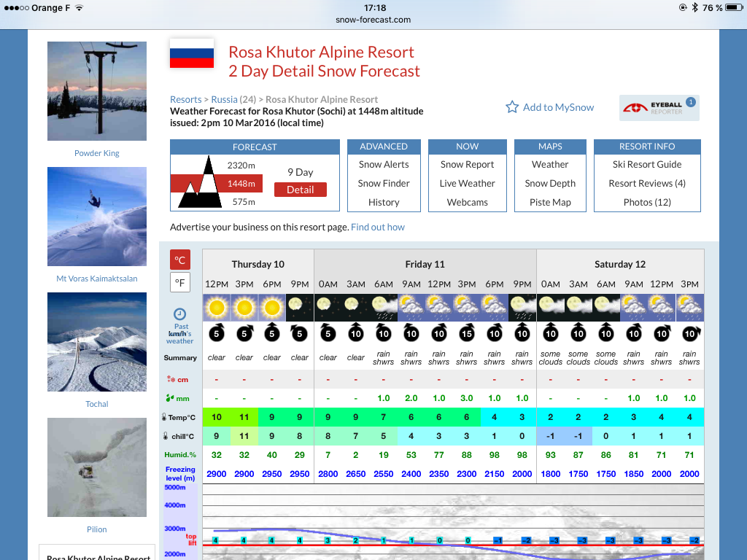Open the Ski Resort Guide

(x=647, y=164)
